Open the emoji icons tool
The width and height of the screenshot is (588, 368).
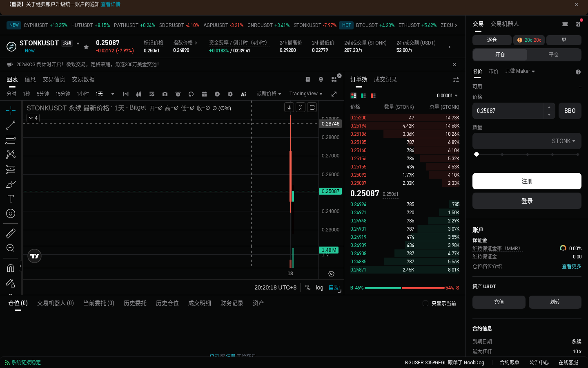11,213
